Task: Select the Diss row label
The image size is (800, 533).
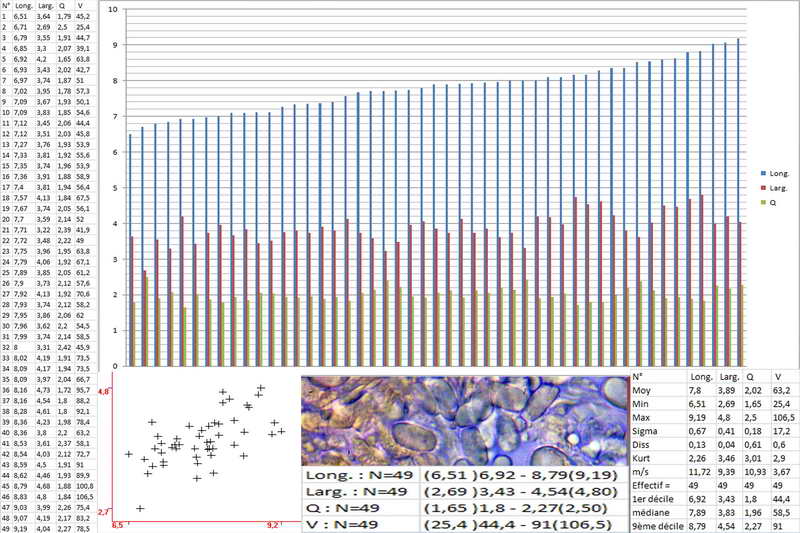Action: (x=640, y=445)
